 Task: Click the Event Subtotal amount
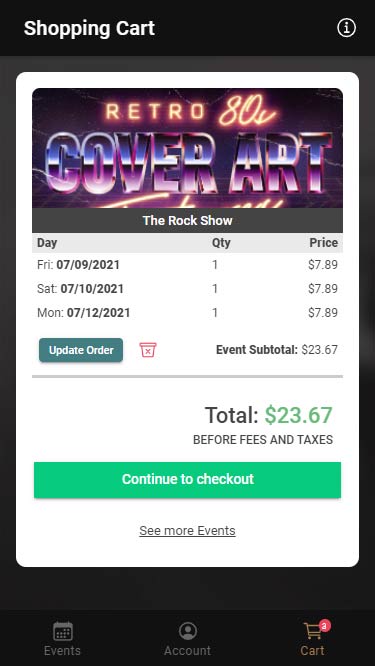319,350
